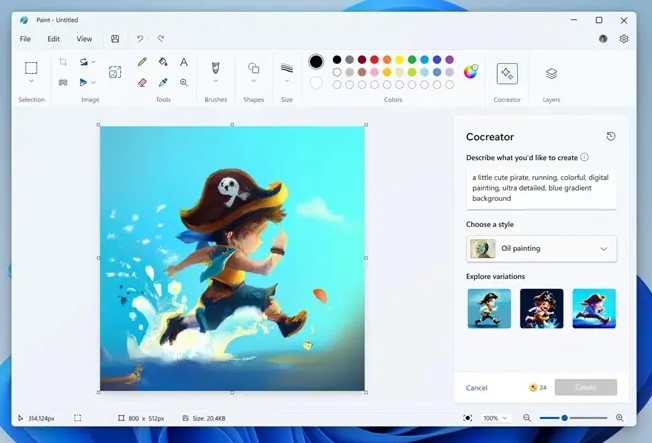
Task: Pick the red palette swatch
Action: [374, 59]
